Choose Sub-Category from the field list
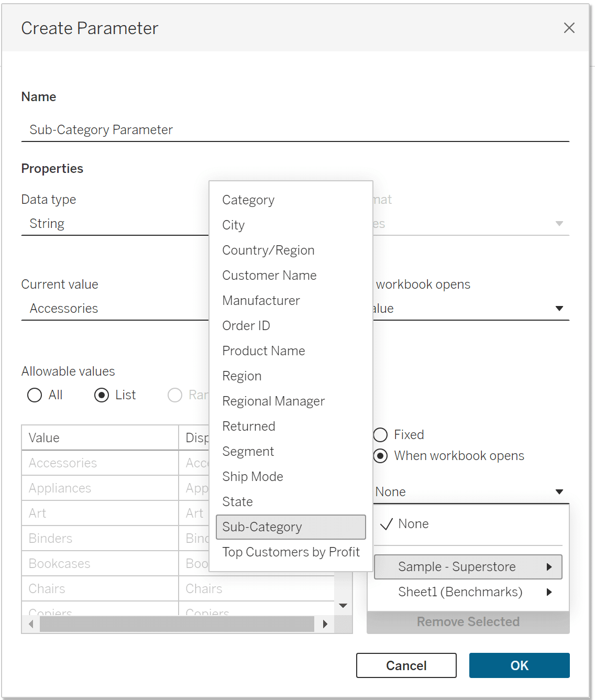This screenshot has height=700, width=595. coord(291,527)
